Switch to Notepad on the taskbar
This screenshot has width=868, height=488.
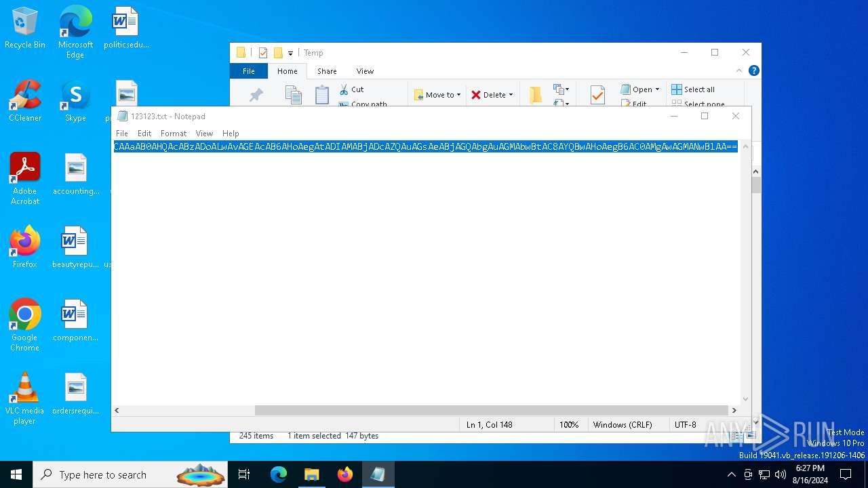click(x=378, y=474)
